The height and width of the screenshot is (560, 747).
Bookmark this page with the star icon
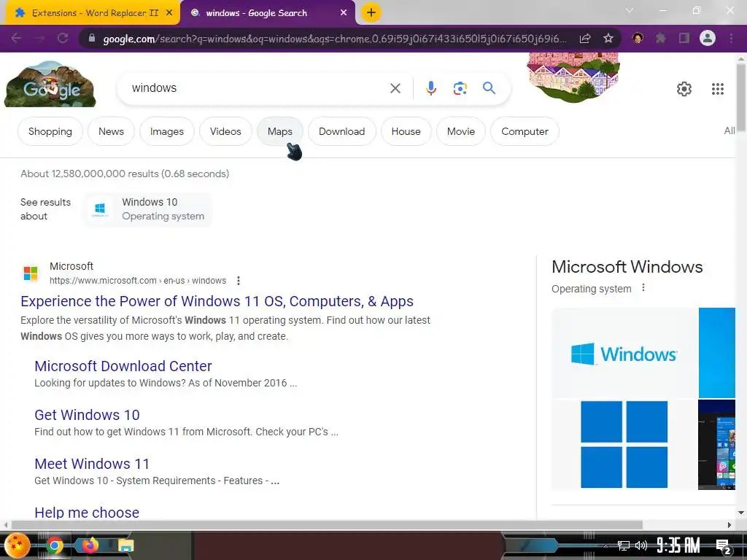tap(608, 39)
